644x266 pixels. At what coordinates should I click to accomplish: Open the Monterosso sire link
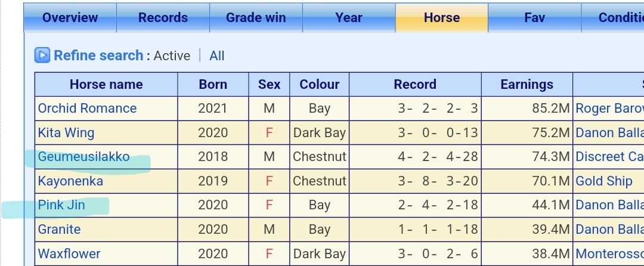click(x=609, y=253)
